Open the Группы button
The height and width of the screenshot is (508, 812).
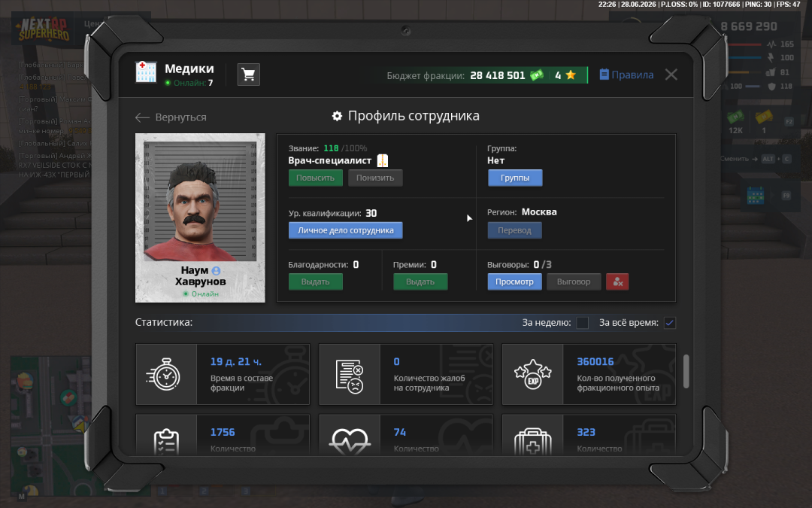[x=515, y=178]
